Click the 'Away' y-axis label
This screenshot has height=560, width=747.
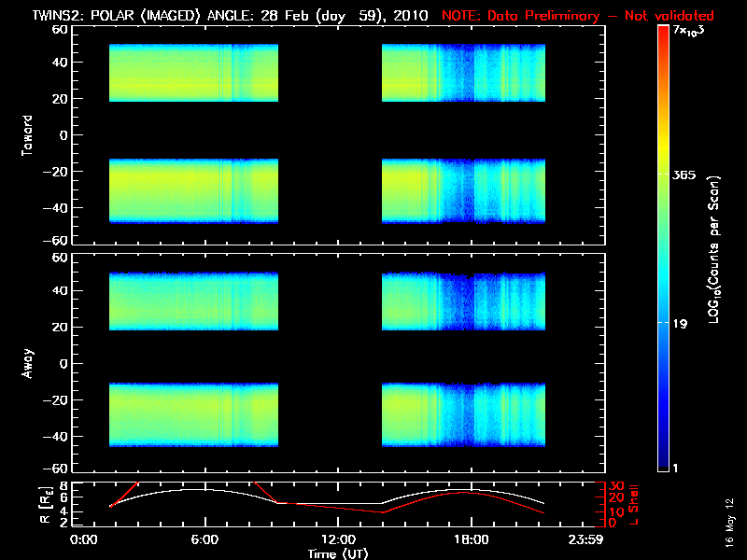tap(28, 362)
